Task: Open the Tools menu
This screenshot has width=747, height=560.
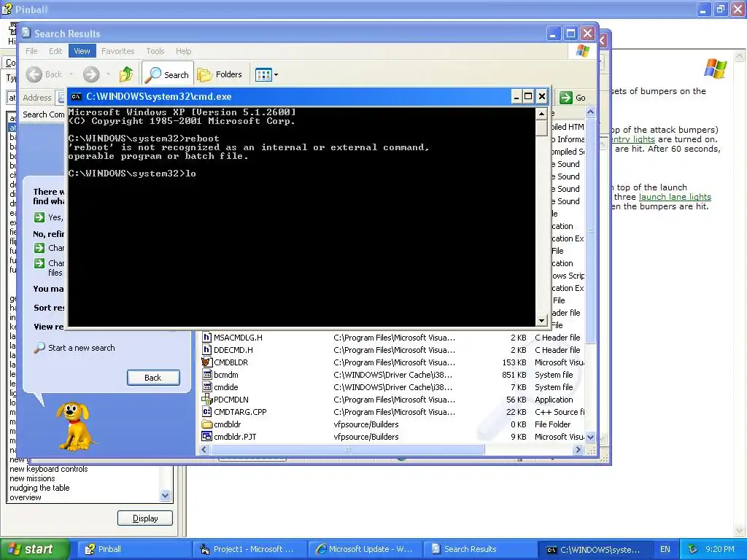Action: pos(155,51)
